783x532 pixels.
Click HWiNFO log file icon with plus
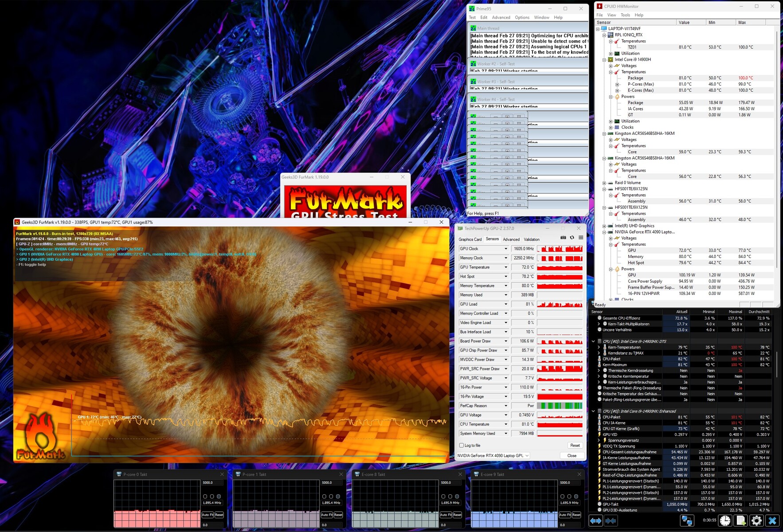[x=741, y=521]
